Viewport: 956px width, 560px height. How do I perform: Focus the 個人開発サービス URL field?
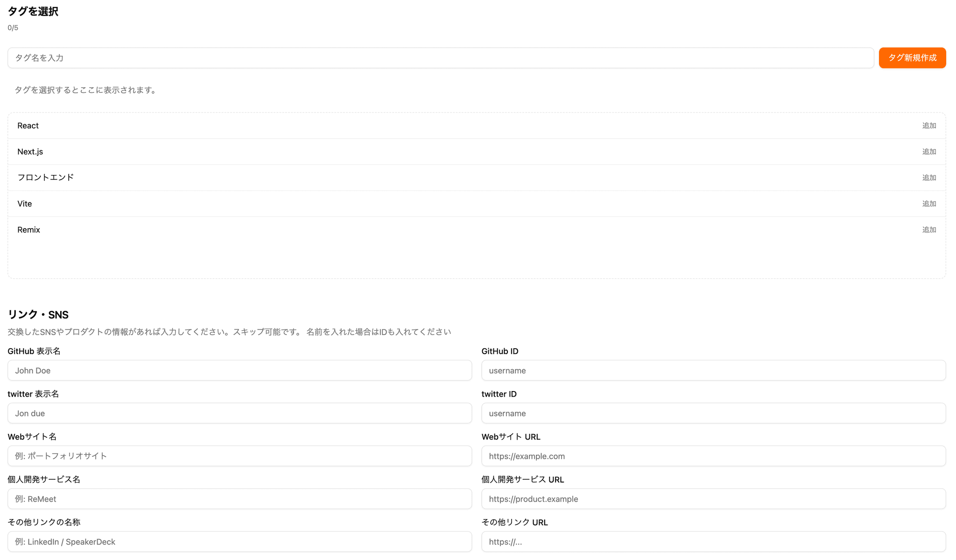(713, 499)
